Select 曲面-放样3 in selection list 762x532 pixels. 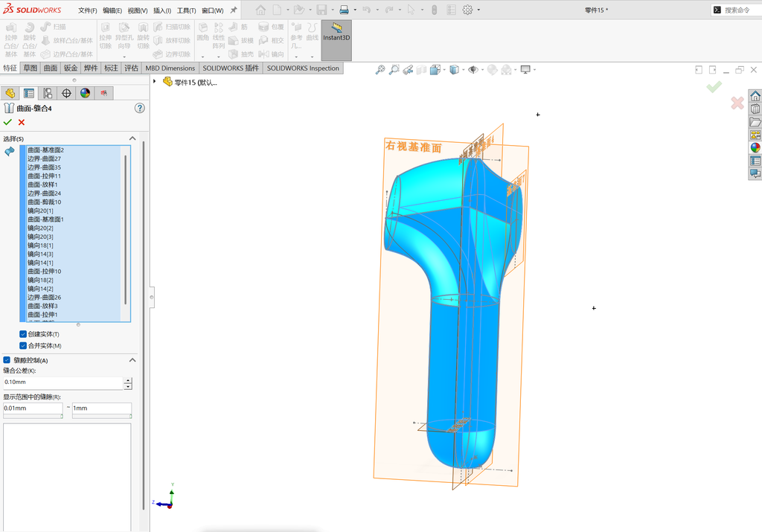(x=42, y=306)
